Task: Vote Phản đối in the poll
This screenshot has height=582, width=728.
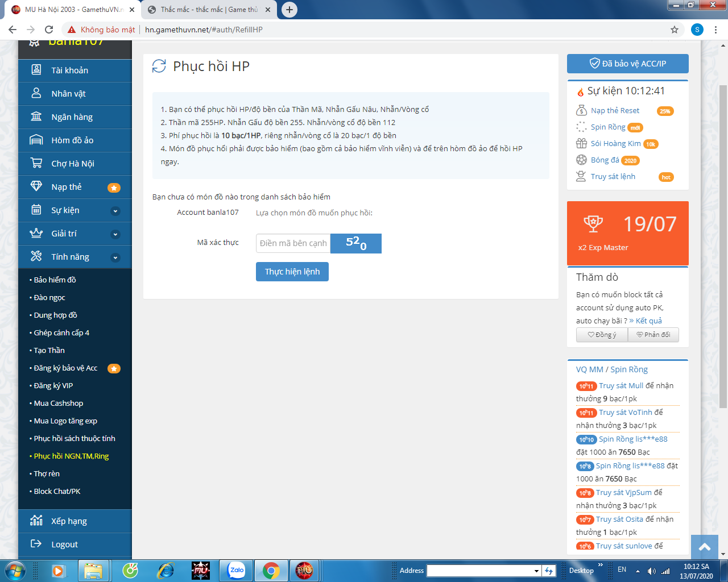Action: tap(653, 335)
